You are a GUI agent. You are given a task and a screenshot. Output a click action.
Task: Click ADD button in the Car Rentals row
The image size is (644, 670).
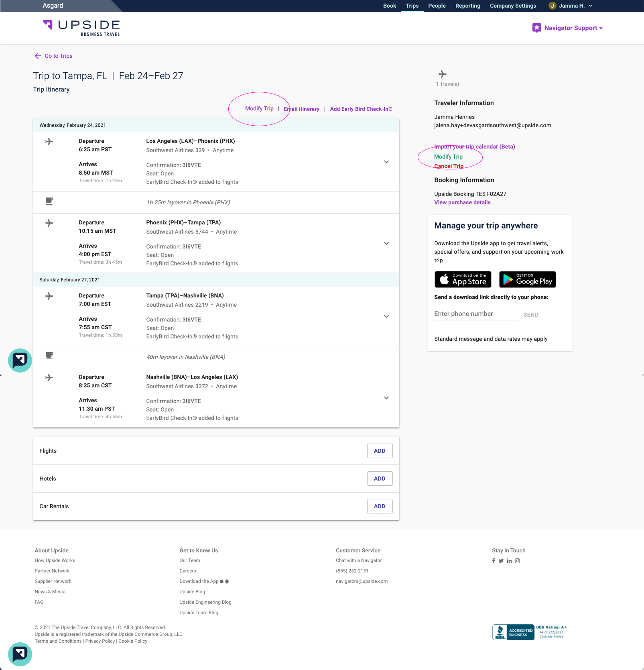(380, 506)
